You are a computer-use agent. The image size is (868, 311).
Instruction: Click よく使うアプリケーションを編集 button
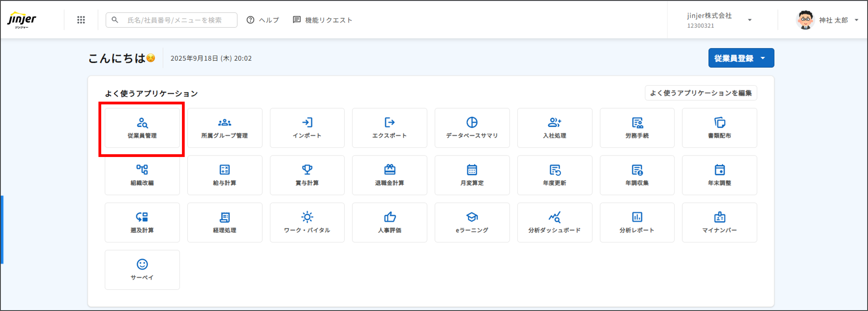(701, 93)
